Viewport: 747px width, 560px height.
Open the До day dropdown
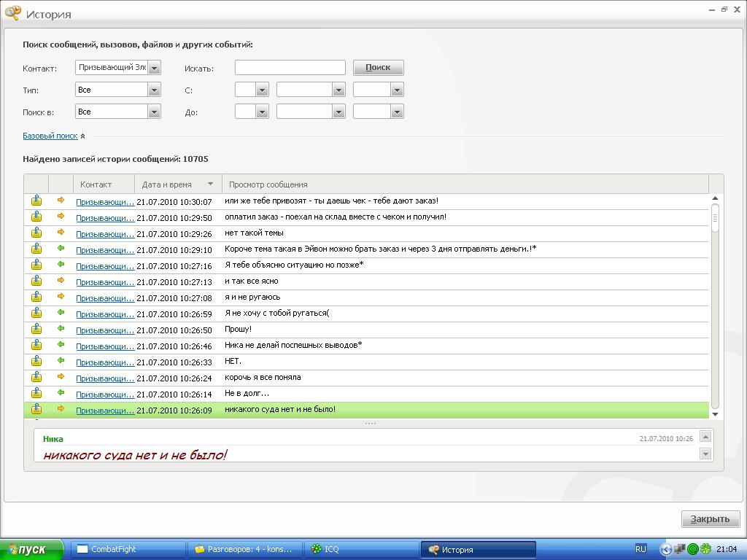262,112
